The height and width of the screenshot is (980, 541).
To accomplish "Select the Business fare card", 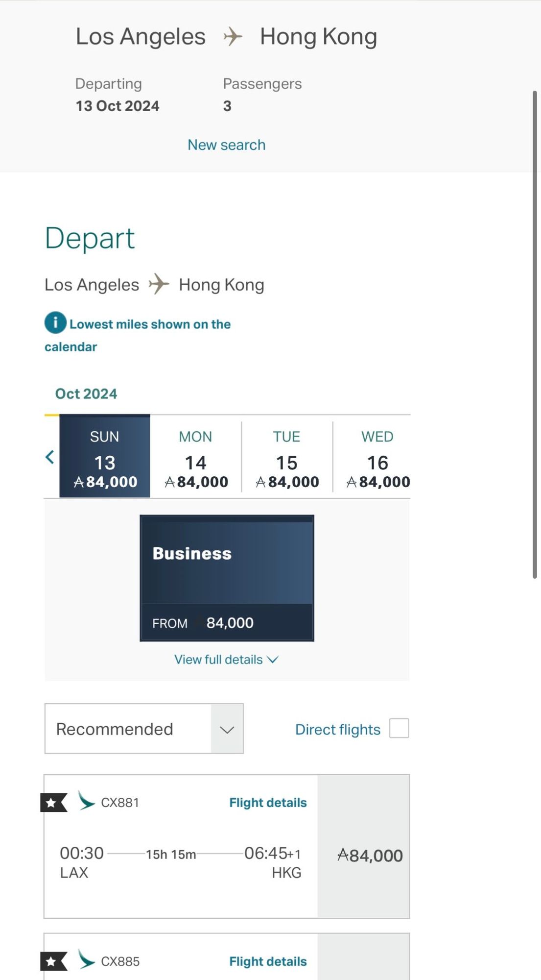I will [x=227, y=578].
